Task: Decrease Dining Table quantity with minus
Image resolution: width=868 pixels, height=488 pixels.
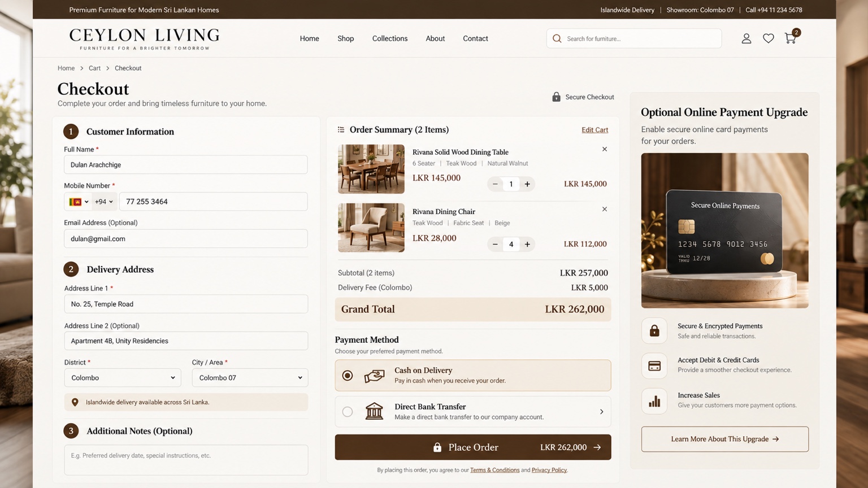Action: 495,184
